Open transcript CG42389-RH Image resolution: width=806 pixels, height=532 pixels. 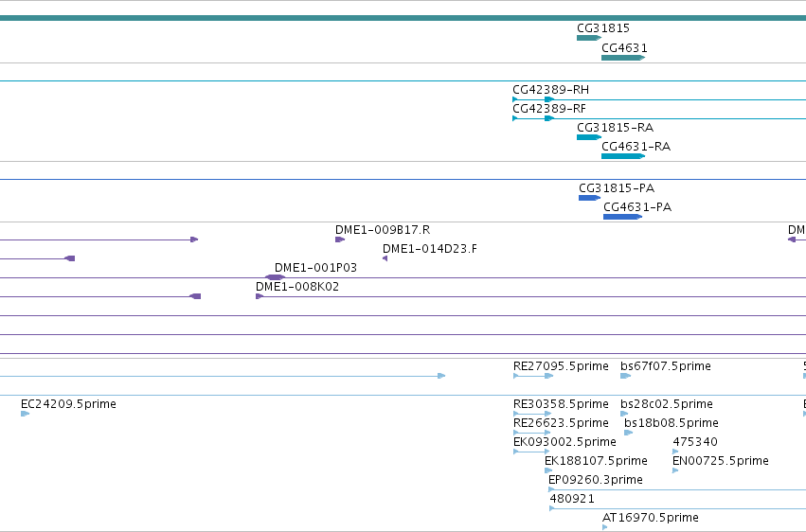(550, 89)
